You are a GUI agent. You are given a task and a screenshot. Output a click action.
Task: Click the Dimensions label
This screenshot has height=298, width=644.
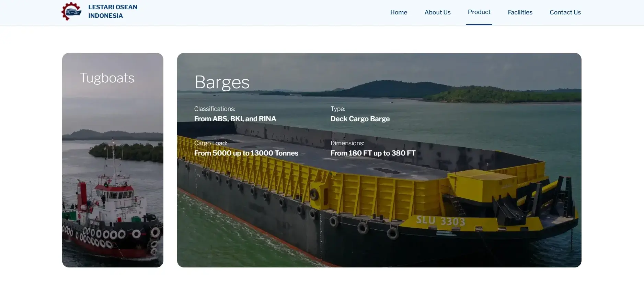click(347, 143)
